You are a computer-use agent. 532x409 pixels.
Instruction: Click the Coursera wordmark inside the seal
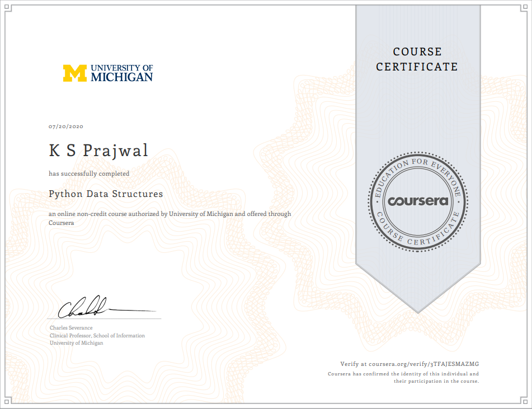tap(418, 201)
